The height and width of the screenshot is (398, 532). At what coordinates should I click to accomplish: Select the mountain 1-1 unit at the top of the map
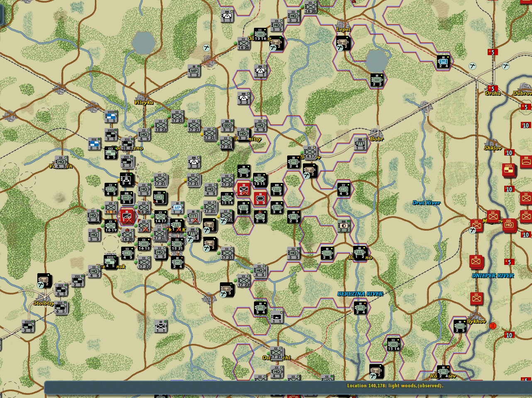(x=227, y=16)
